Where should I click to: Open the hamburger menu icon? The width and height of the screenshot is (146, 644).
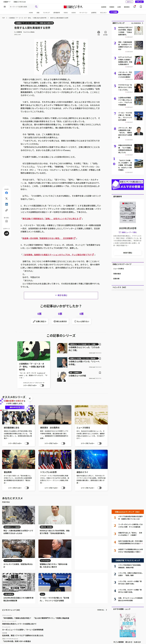point(5,7)
